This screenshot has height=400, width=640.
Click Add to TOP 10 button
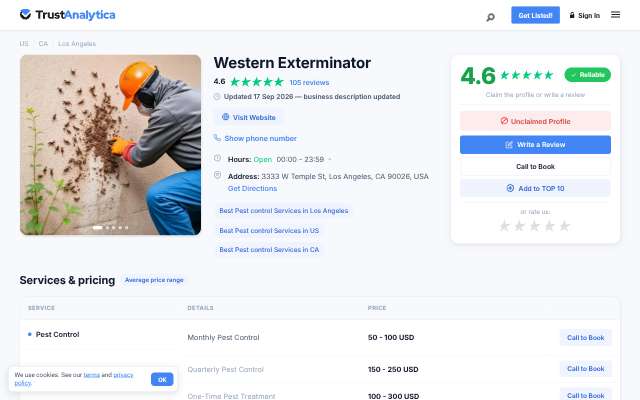(535, 189)
